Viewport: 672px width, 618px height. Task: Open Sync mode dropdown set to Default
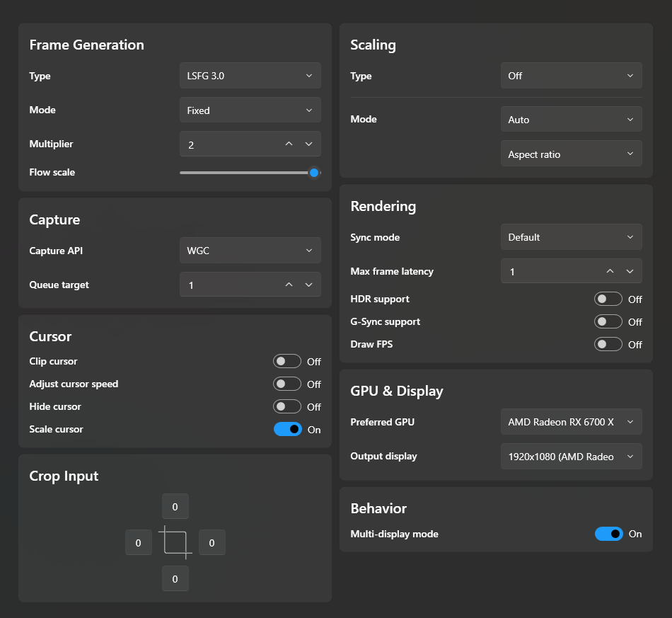572,236
